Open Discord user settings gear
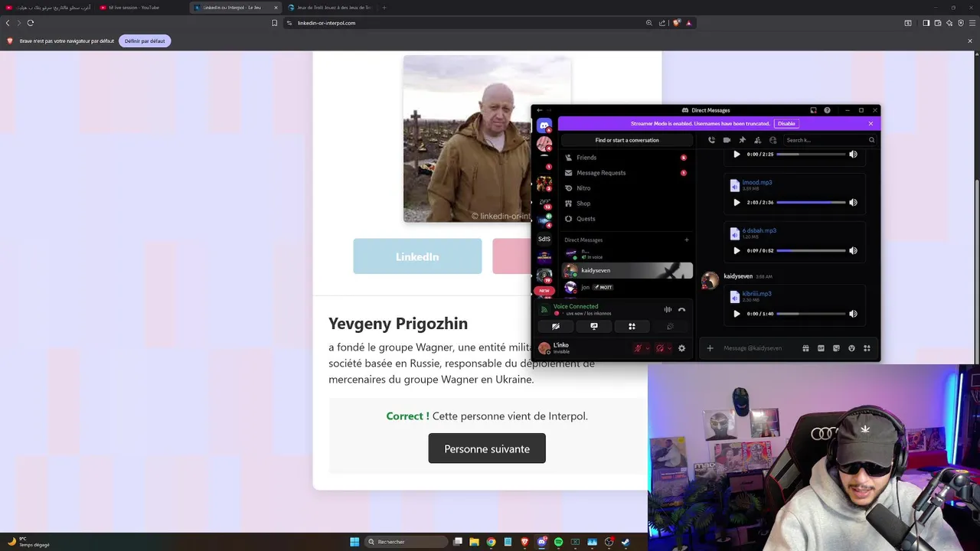The height and width of the screenshot is (551, 980). pyautogui.click(x=681, y=348)
